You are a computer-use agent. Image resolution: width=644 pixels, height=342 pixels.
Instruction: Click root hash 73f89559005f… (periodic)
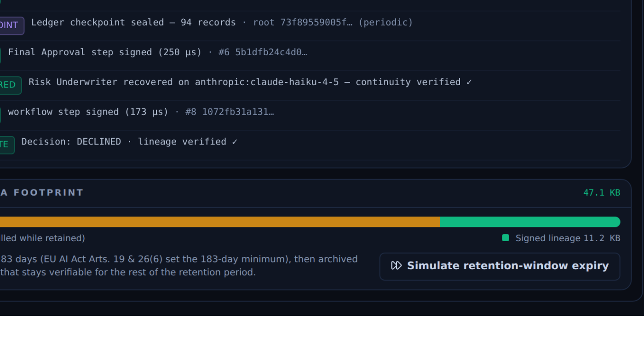(x=333, y=23)
